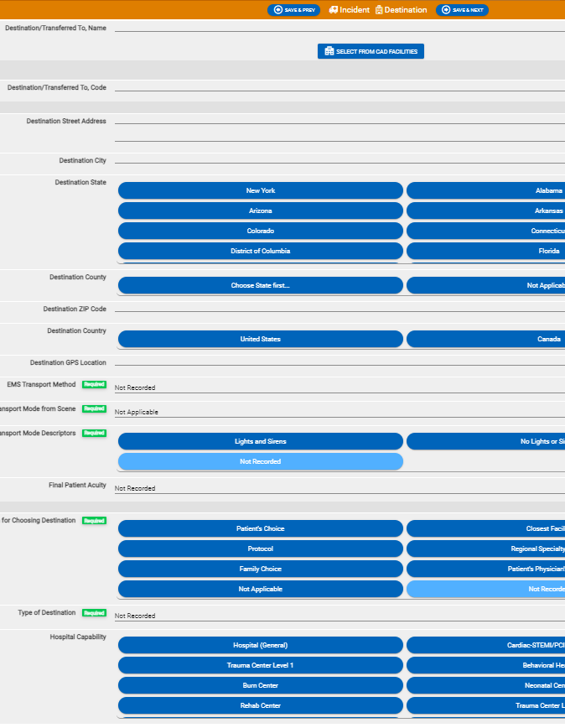Image resolution: width=565 pixels, height=728 pixels.
Task: Click the ambulance icon beside Incident
Action: point(334,10)
